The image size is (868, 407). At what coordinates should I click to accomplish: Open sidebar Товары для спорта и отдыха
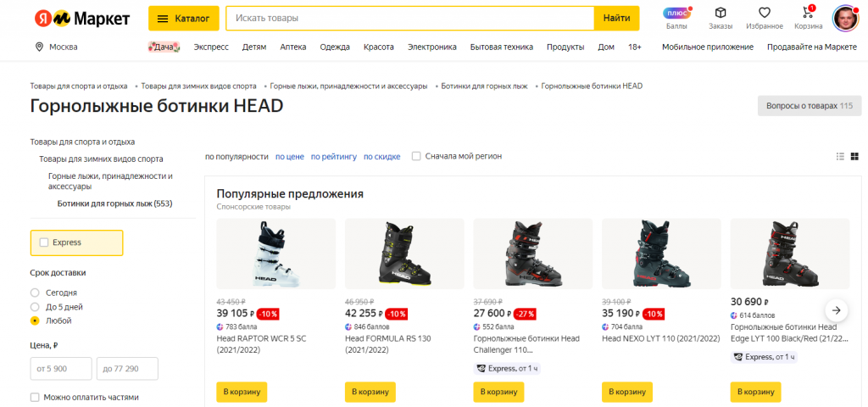coord(82,142)
